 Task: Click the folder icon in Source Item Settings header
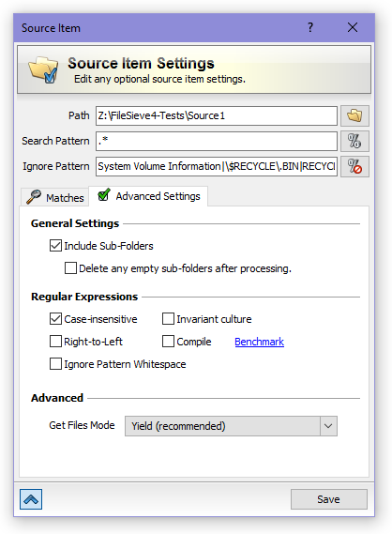click(x=43, y=69)
